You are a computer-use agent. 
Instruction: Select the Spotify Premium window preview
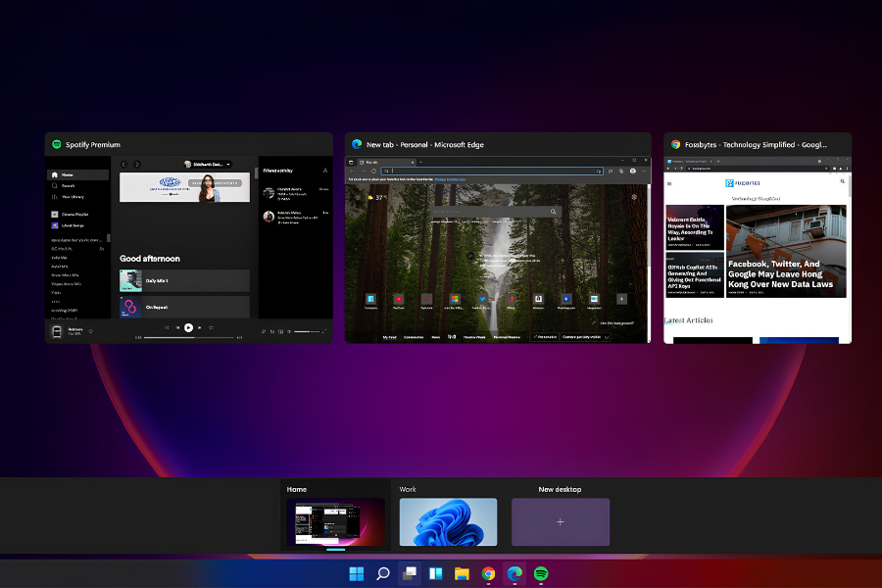pyautogui.click(x=189, y=238)
